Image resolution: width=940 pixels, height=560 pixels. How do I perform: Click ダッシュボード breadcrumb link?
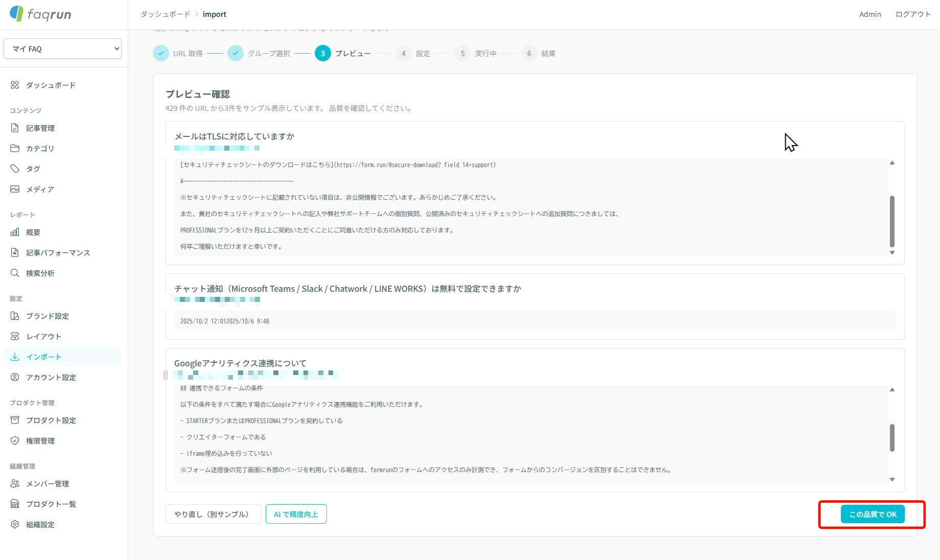(x=165, y=14)
